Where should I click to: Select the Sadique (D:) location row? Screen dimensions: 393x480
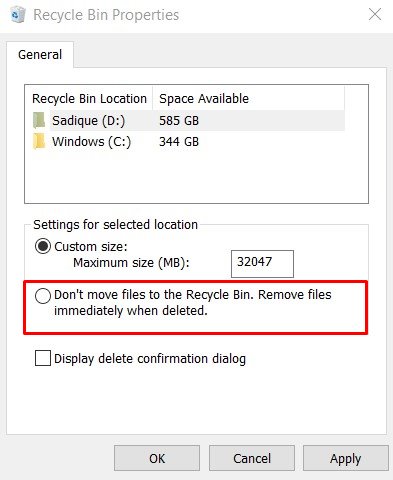click(x=188, y=120)
